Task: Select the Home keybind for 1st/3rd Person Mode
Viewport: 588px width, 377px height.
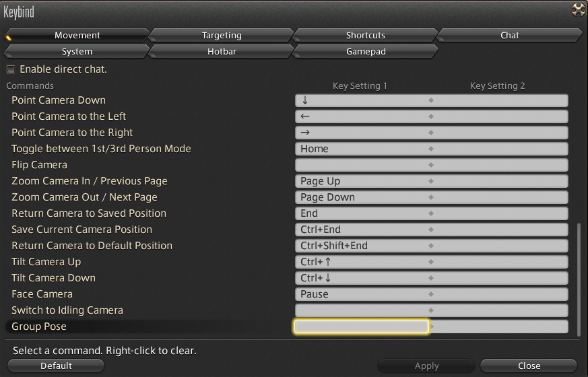Action: click(362, 149)
